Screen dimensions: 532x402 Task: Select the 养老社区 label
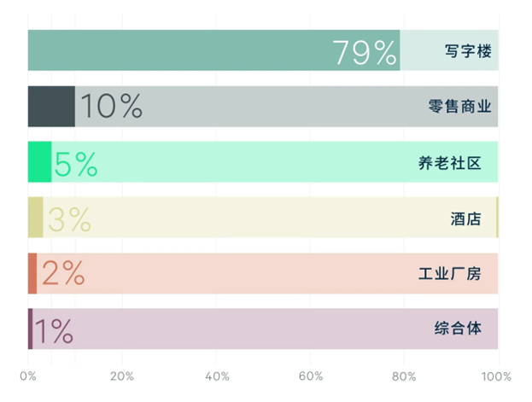450,163
